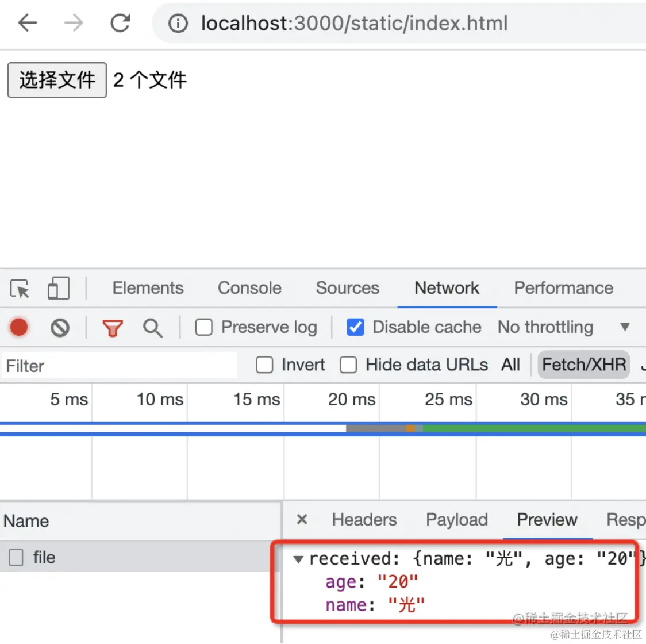646x644 pixels.
Task: Reload the page with the refresh icon
Action: click(120, 23)
